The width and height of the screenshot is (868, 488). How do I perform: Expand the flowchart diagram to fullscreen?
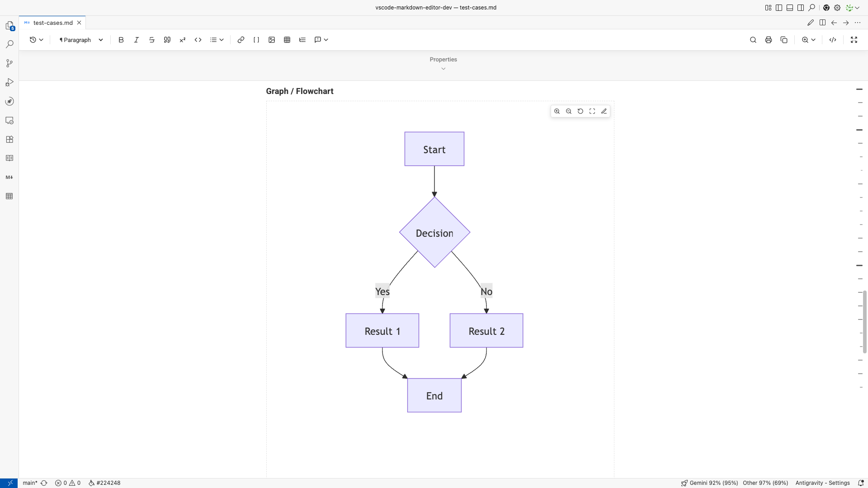[592, 111]
